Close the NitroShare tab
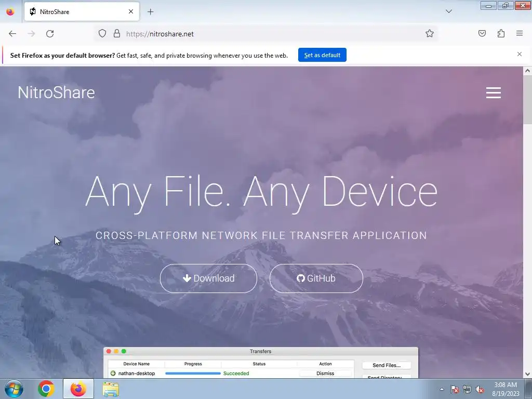Image resolution: width=532 pixels, height=399 pixels. [131, 11]
